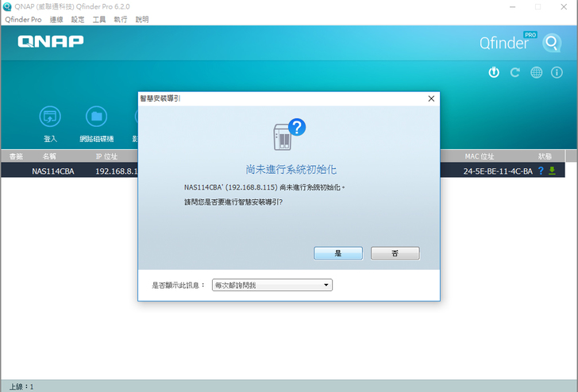578x392 pixels.
Task: Click the blue question mark status icon
Action: (x=541, y=171)
